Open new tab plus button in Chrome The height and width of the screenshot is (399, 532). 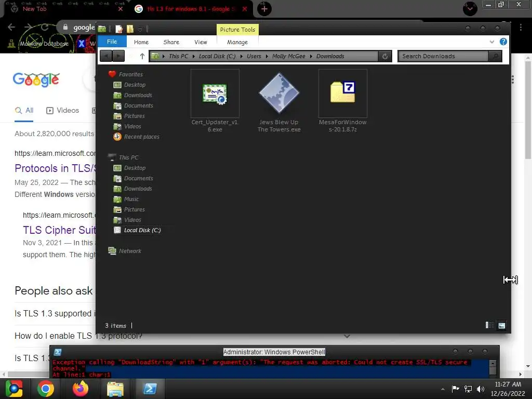(264, 9)
